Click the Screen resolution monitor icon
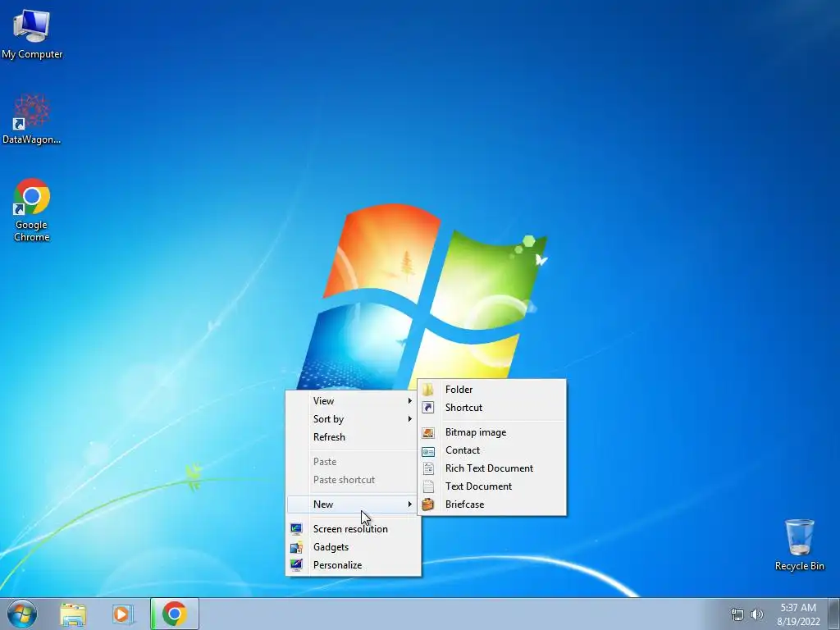 [296, 529]
